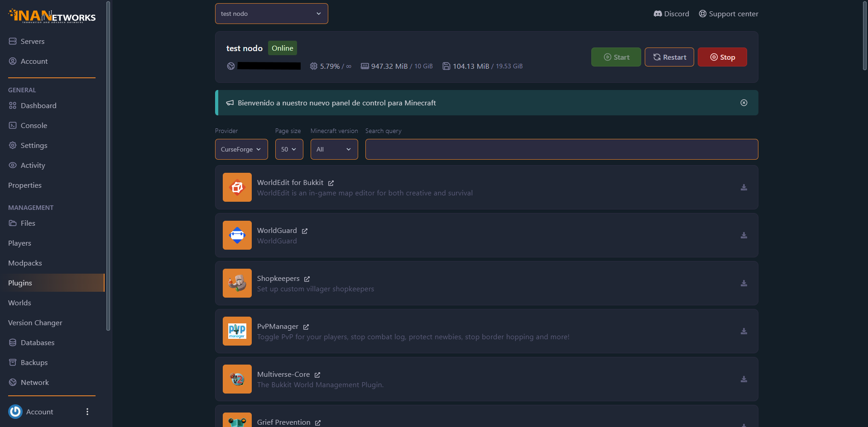The width and height of the screenshot is (868, 427).
Task: Dismiss the Bienvenido announcement banner
Action: pos(743,103)
